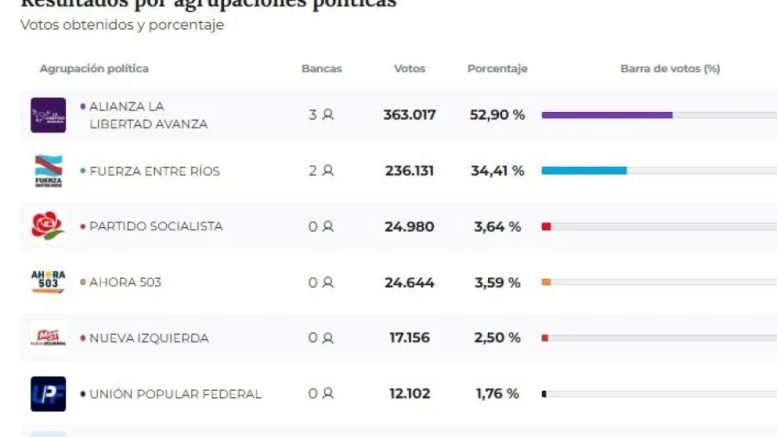Click the Fuerza Entre Ríos party logo
The width and height of the screenshot is (777, 437).
tap(48, 171)
